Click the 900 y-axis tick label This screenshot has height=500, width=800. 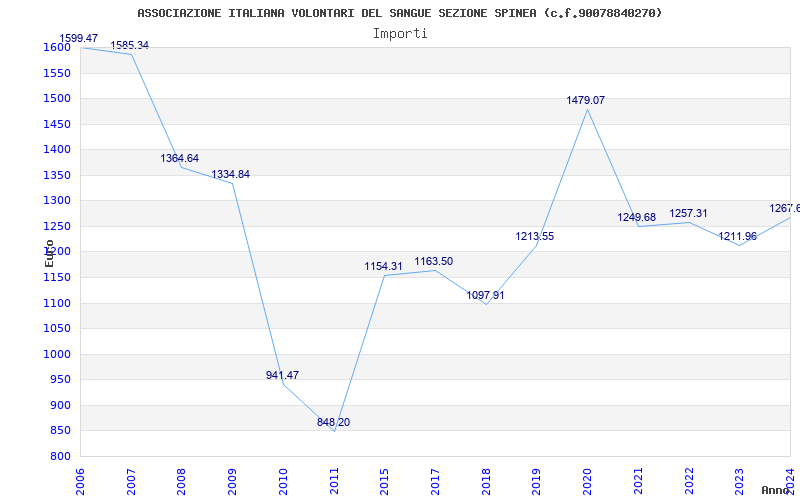pos(60,406)
